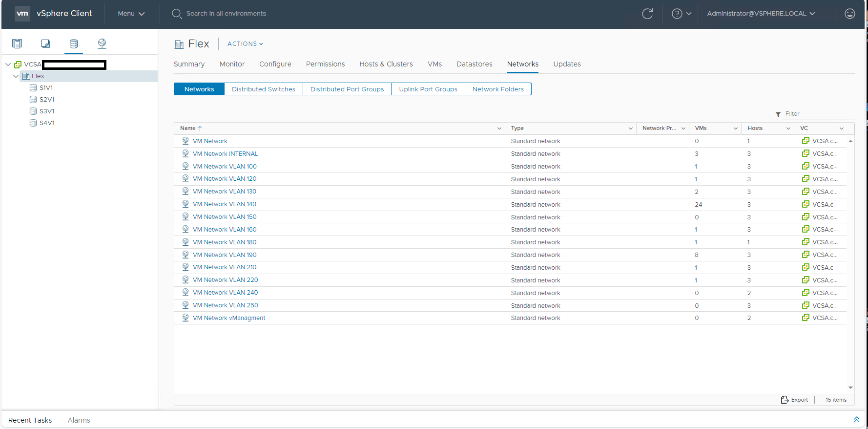Switch to the Permissions tab
The height and width of the screenshot is (429, 868).
pyautogui.click(x=325, y=64)
